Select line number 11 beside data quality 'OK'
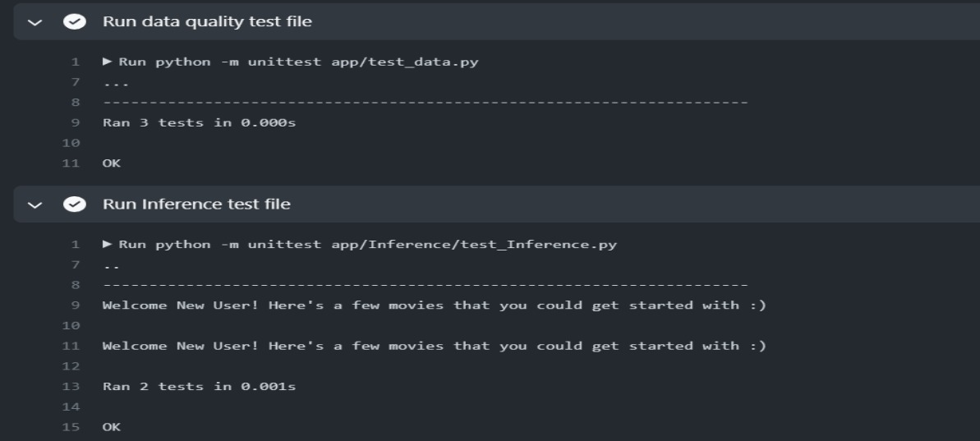The height and width of the screenshot is (441, 980). [71, 163]
